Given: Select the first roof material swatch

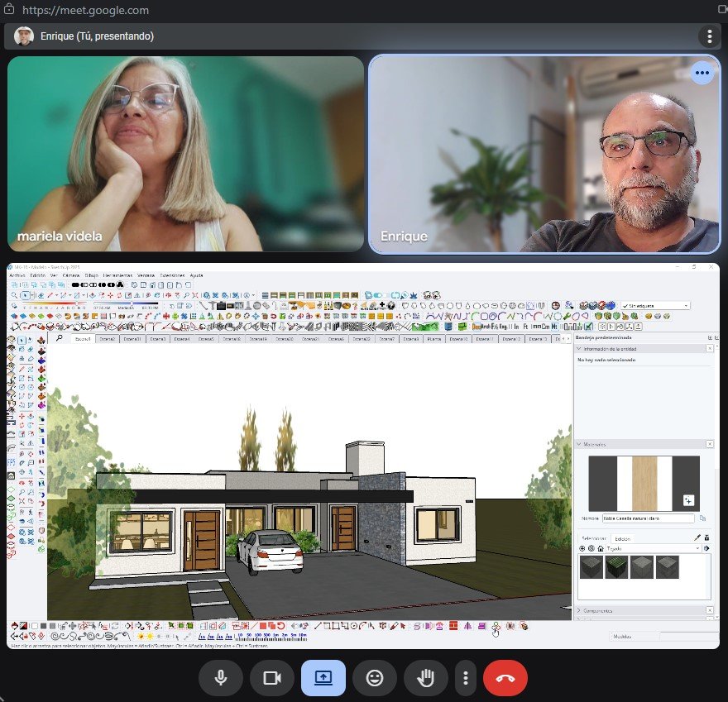Looking at the screenshot, I should tap(591, 567).
